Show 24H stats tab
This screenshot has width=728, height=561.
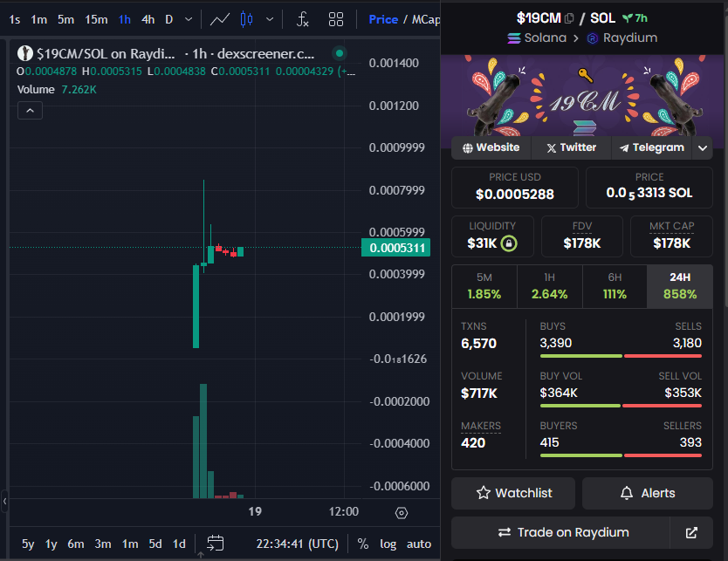[680, 286]
